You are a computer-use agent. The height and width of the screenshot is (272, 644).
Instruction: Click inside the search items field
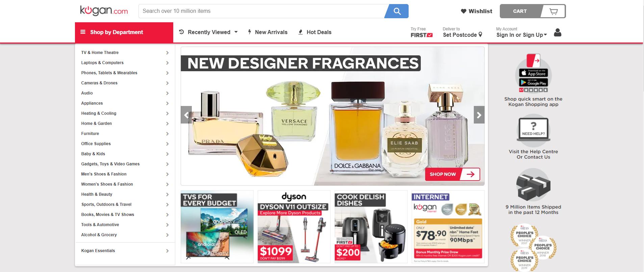[261, 11]
